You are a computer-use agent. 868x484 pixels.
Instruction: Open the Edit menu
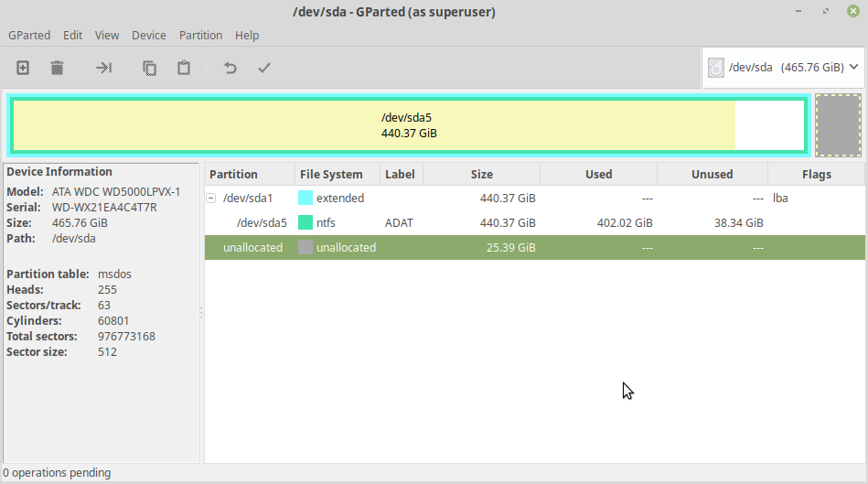coord(72,35)
